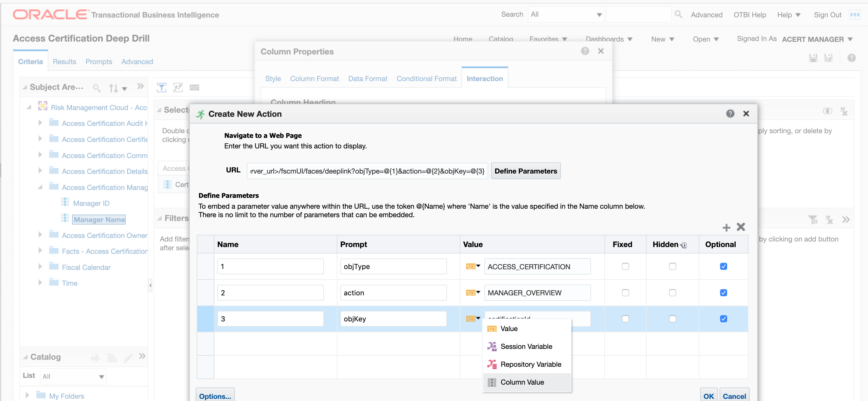Close the Create New Action dialog
This screenshot has height=401, width=868.
[746, 114]
